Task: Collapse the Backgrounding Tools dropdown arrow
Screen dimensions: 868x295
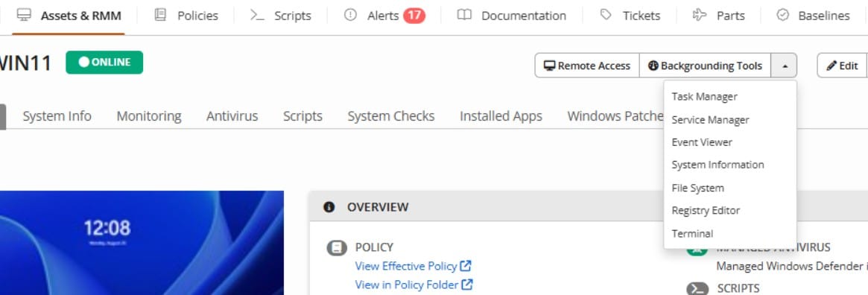Action: tap(785, 66)
